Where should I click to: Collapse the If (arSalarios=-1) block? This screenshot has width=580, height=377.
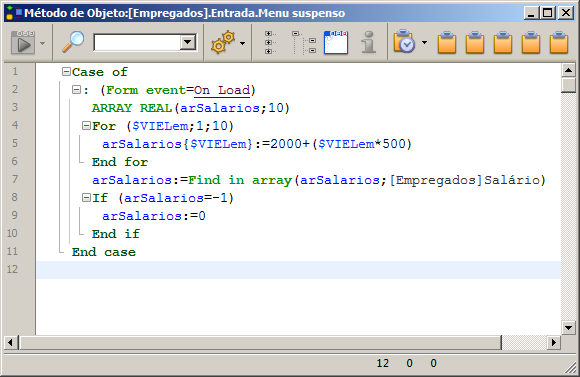click(x=86, y=198)
